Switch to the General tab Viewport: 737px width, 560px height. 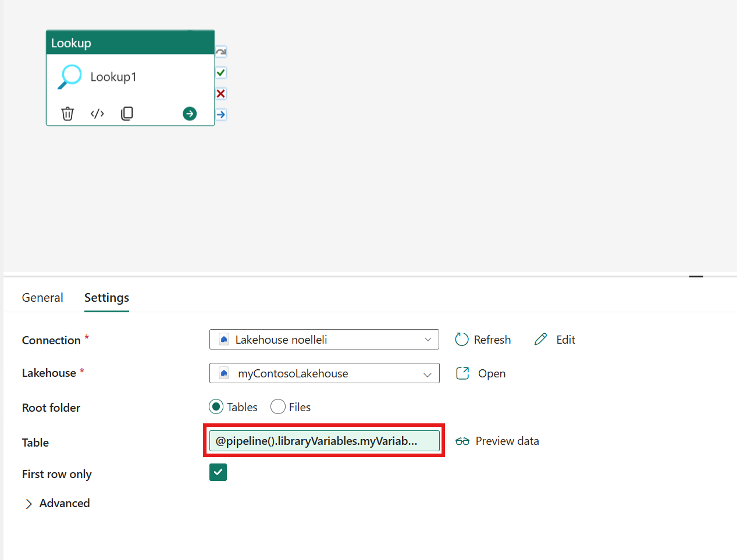click(42, 298)
